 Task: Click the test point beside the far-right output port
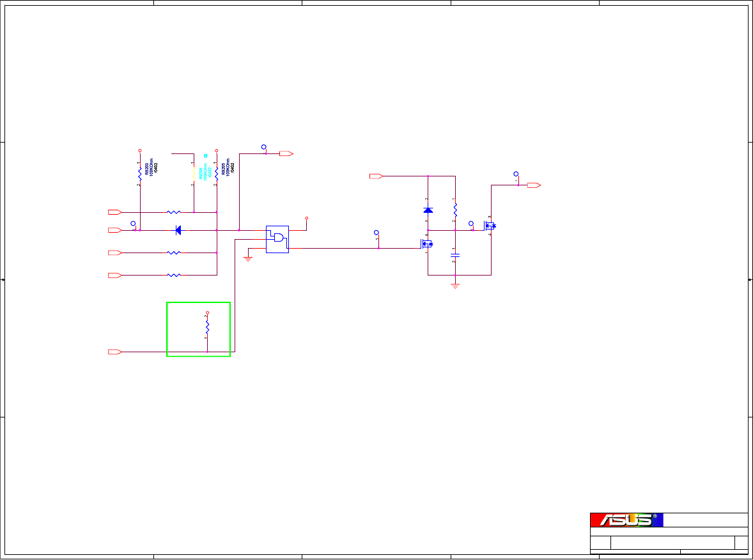point(516,174)
